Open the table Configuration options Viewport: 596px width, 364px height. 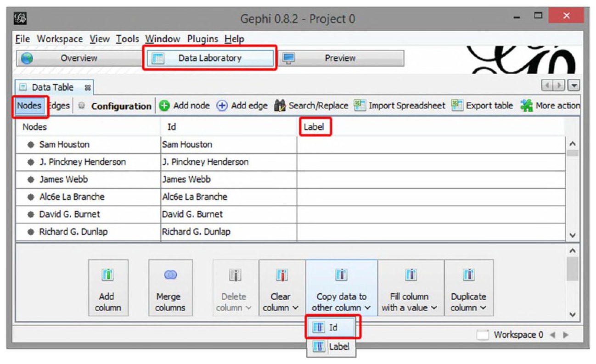tap(115, 106)
